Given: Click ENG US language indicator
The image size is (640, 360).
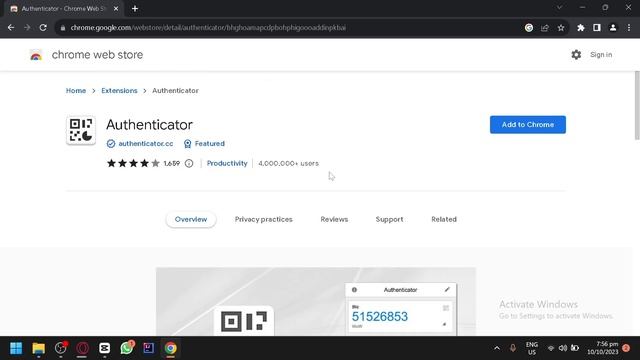Looking at the screenshot, I should tap(531, 348).
